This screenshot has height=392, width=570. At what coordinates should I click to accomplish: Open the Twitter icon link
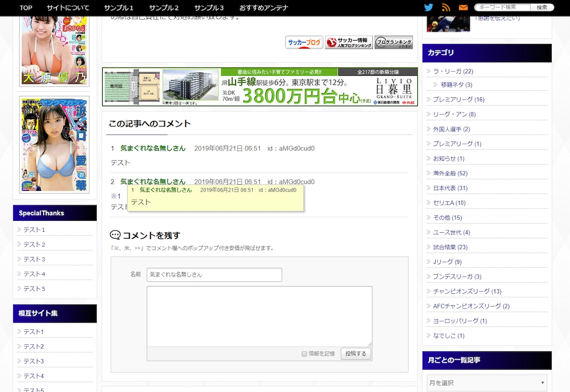[428, 7]
